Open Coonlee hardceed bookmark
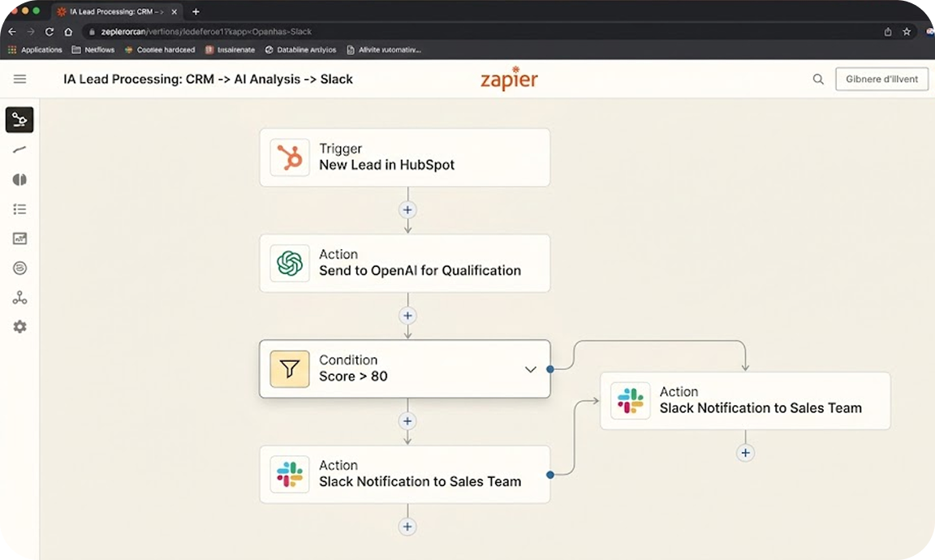This screenshot has width=935, height=560. point(160,50)
